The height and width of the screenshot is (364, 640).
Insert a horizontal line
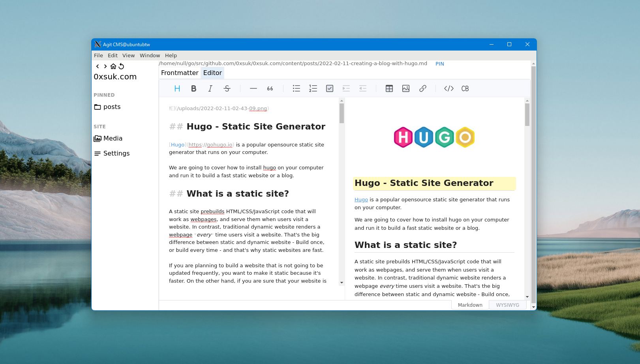click(253, 88)
